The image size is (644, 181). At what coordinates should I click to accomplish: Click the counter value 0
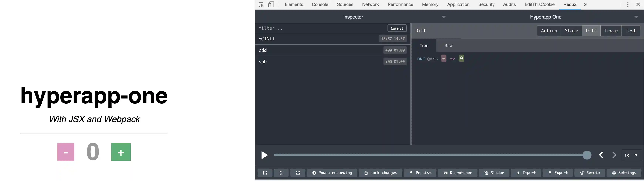coord(93,152)
